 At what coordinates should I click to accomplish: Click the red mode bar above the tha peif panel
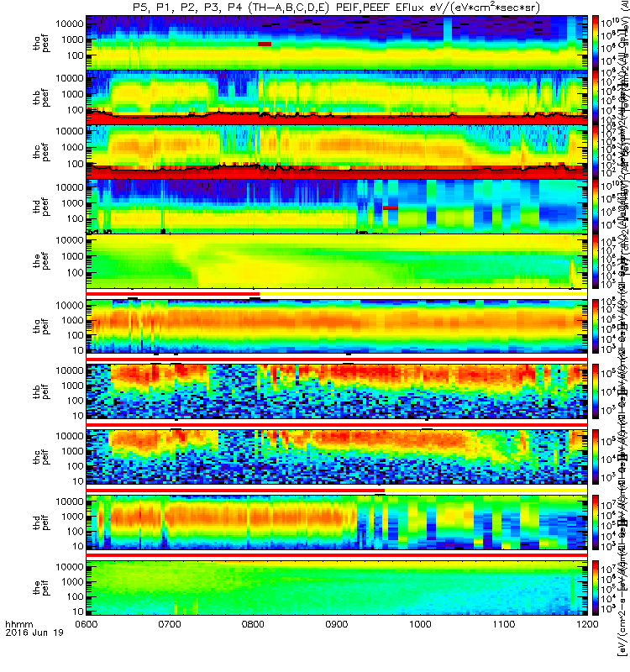173,294
